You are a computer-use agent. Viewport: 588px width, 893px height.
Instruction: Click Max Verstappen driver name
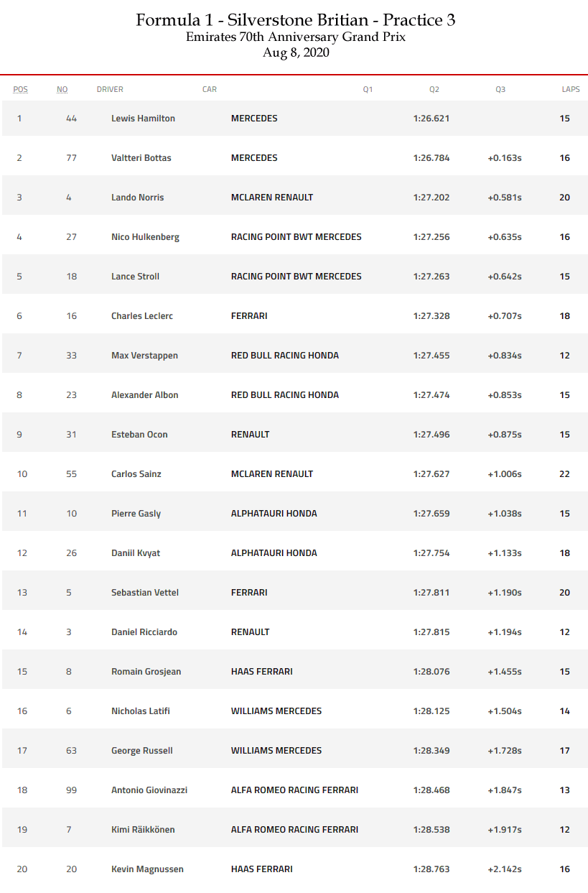[144, 356]
